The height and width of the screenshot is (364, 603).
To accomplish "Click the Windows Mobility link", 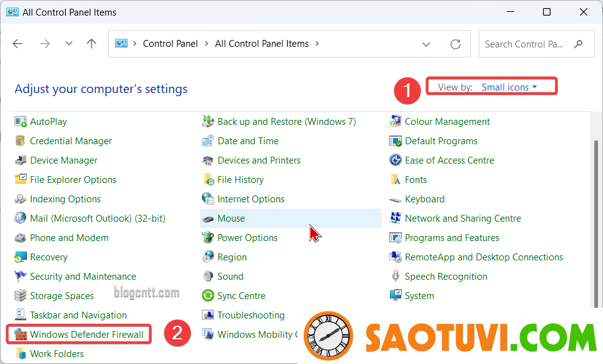I will pos(257,335).
